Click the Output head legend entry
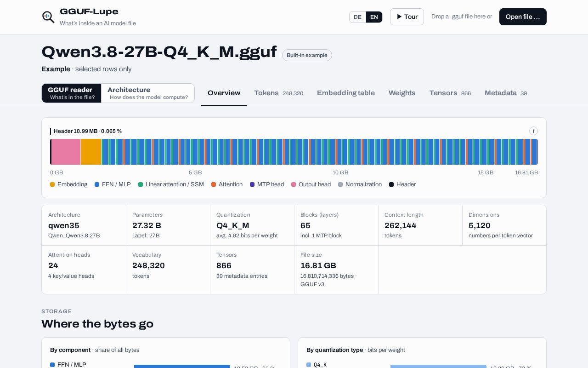Viewport: 588px width, 368px height. pyautogui.click(x=311, y=184)
